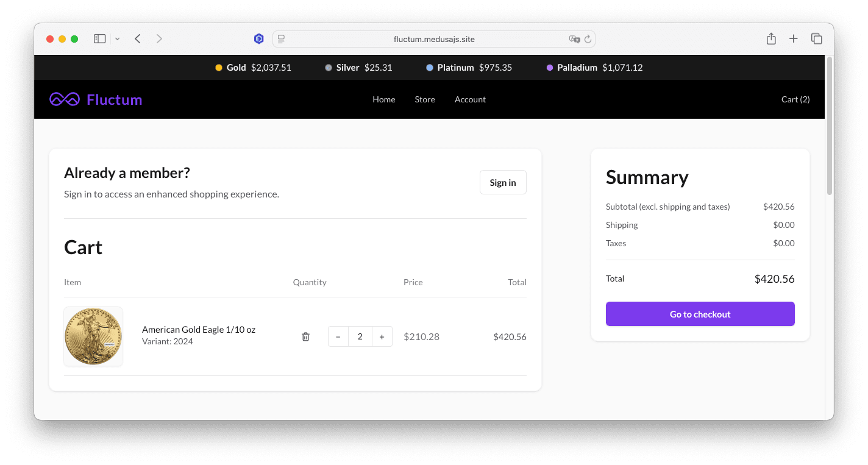868x465 pixels.
Task: Open Cart (2) link in header
Action: click(795, 99)
